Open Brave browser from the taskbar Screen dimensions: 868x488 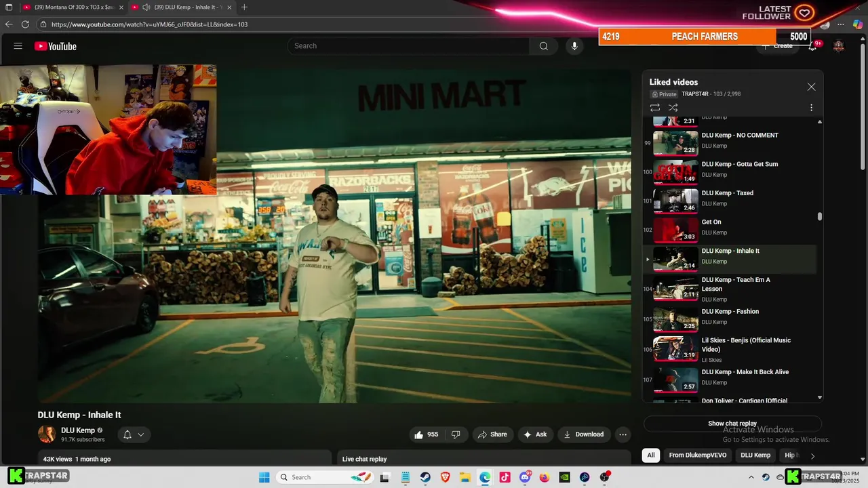click(446, 477)
